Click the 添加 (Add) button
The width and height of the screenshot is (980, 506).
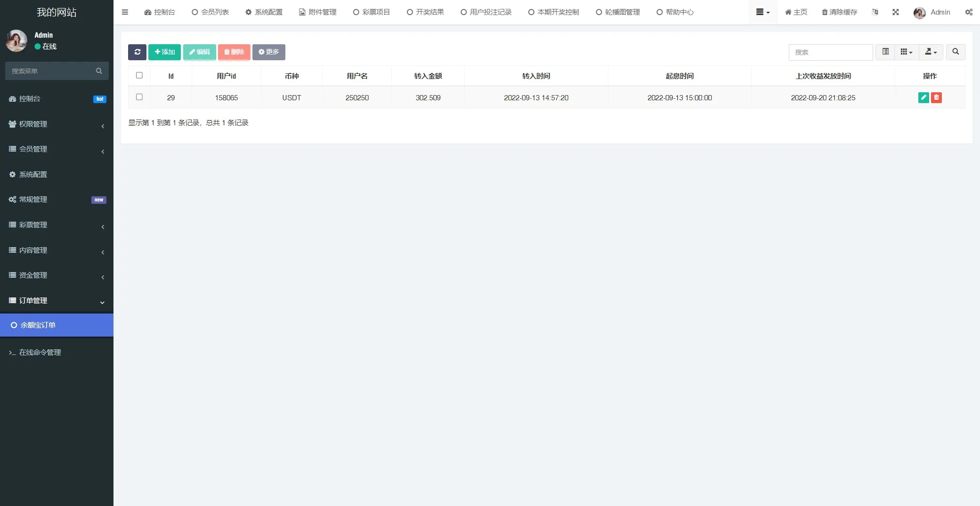(164, 52)
